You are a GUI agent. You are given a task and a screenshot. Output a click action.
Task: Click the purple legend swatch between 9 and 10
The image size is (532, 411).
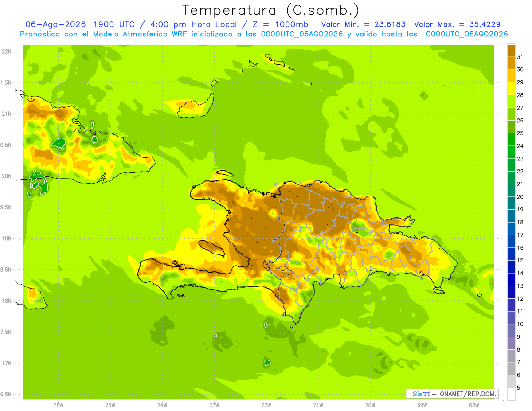[x=511, y=330]
